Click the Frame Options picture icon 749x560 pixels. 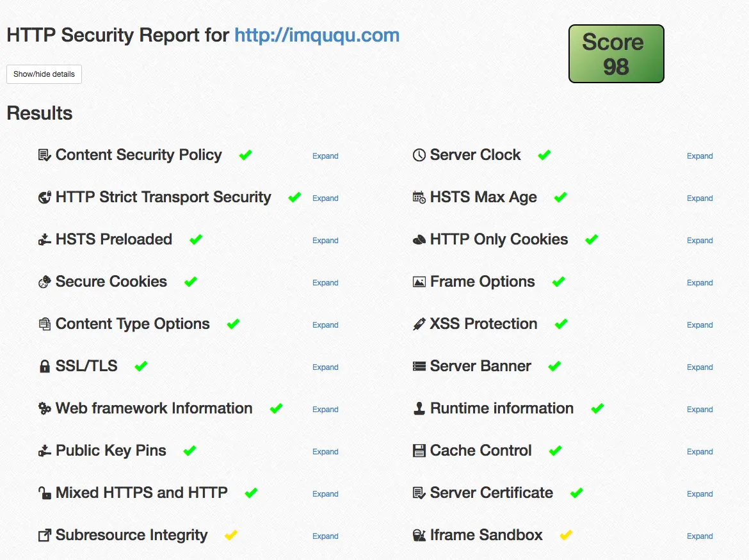click(x=420, y=281)
